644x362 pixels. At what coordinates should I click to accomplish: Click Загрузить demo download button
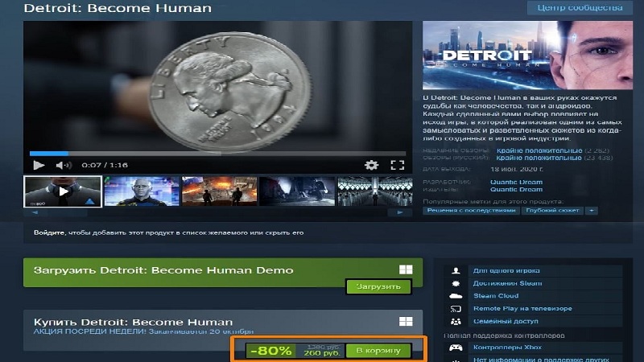point(378,286)
